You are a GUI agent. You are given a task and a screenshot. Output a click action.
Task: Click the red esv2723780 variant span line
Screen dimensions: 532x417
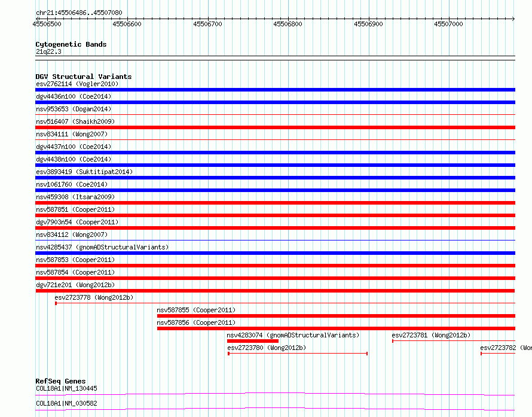298,354
